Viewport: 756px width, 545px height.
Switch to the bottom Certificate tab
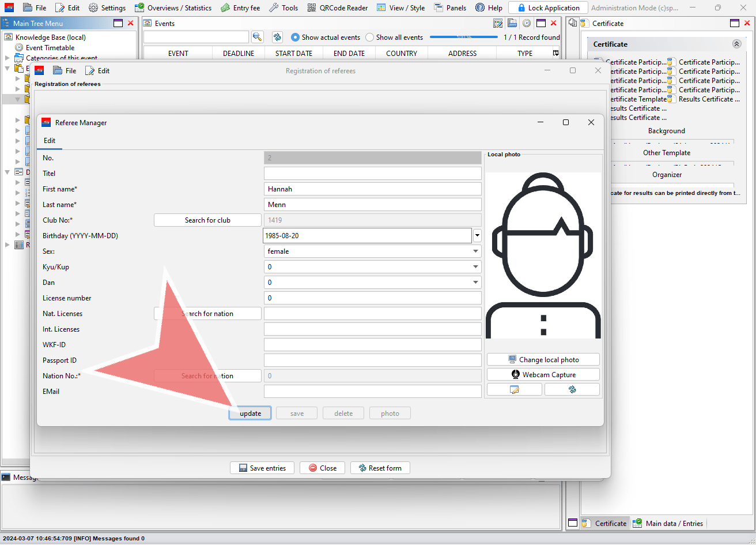pos(604,523)
